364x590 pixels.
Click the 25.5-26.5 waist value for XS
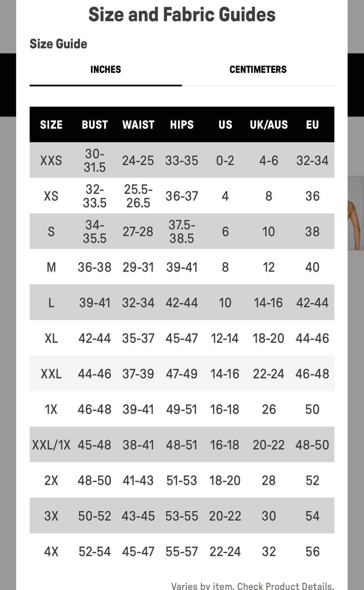[x=138, y=196]
